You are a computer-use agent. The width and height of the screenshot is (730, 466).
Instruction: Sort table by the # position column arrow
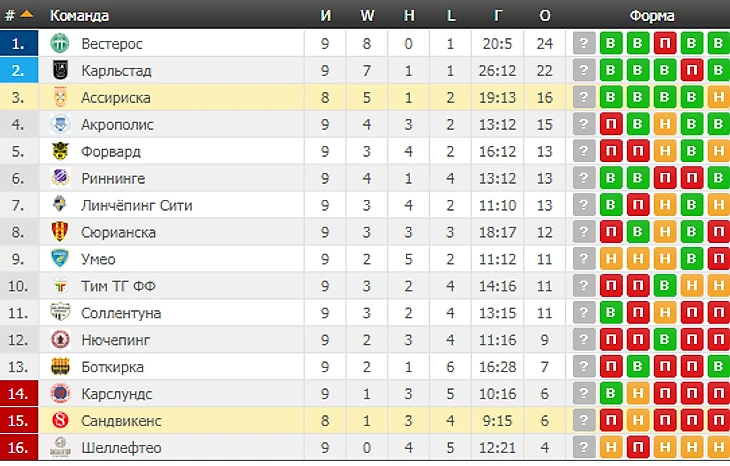pyautogui.click(x=25, y=16)
